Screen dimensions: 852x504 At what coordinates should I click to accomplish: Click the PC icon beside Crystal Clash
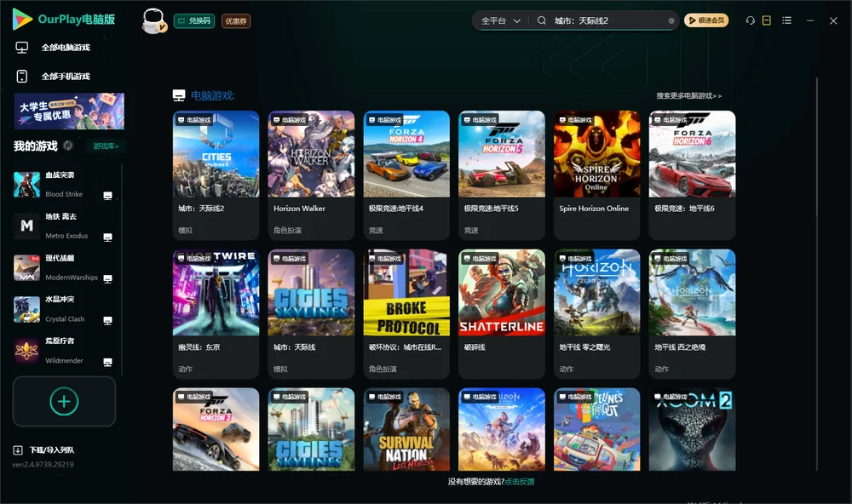(x=107, y=320)
